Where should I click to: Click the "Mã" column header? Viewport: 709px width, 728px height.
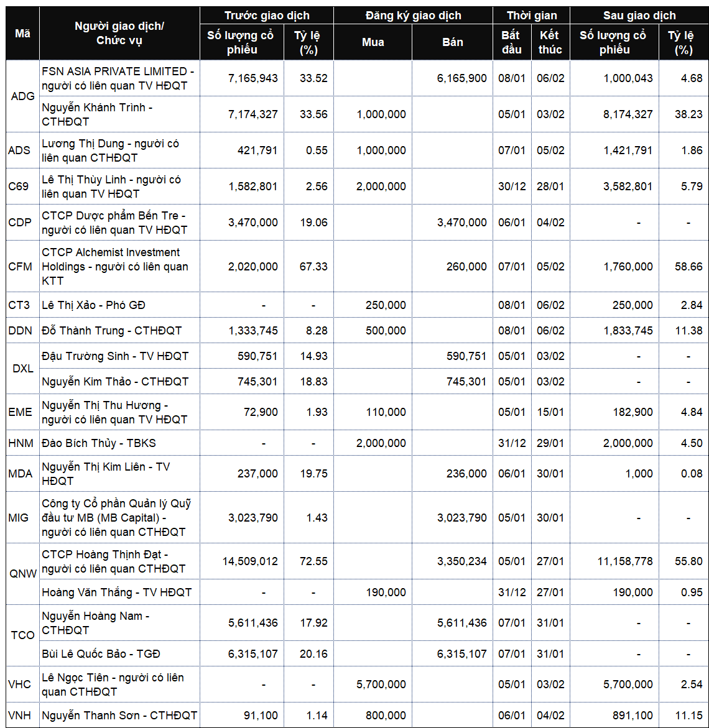coord(22,34)
